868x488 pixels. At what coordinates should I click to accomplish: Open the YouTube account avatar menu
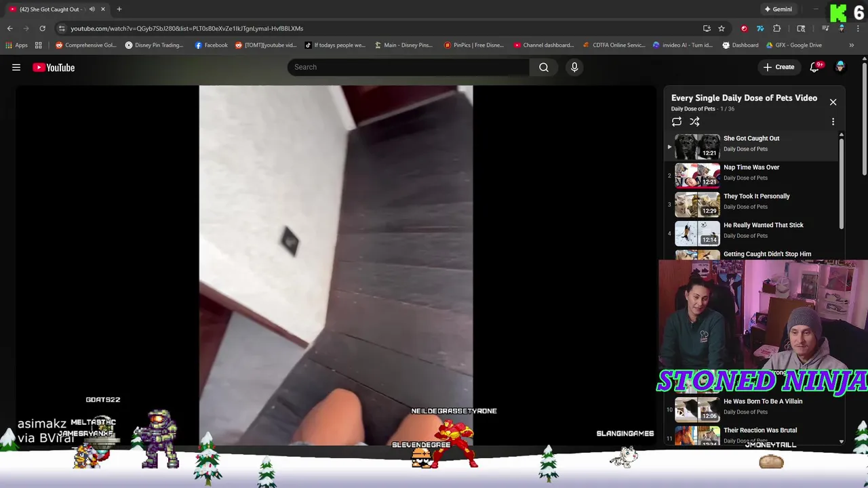[x=840, y=67]
